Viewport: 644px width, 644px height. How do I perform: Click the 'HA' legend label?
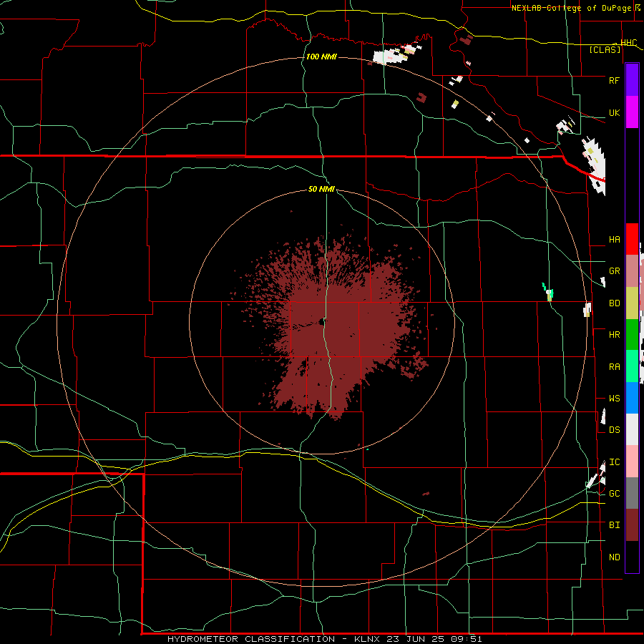(614, 239)
